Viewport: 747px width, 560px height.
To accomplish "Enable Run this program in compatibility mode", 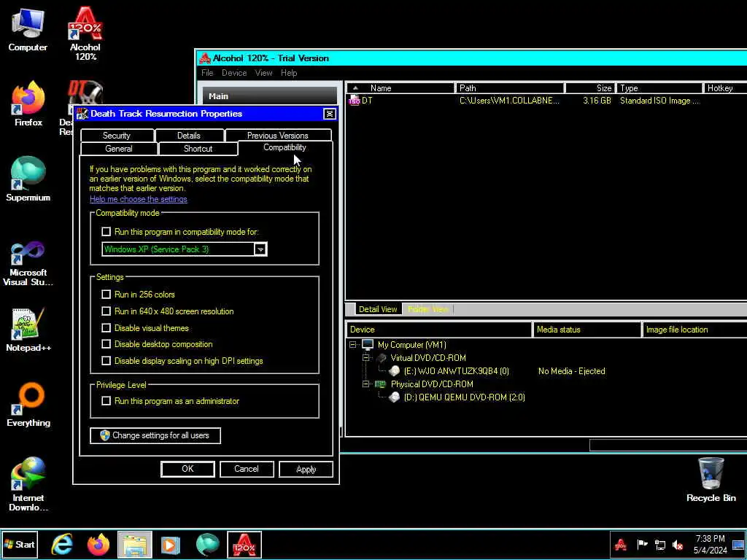I will pyautogui.click(x=107, y=232).
